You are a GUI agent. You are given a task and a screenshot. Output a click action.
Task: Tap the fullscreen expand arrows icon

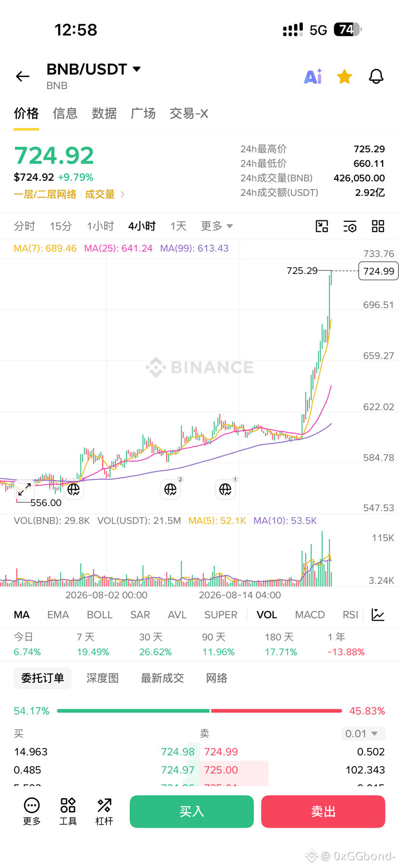tap(25, 489)
